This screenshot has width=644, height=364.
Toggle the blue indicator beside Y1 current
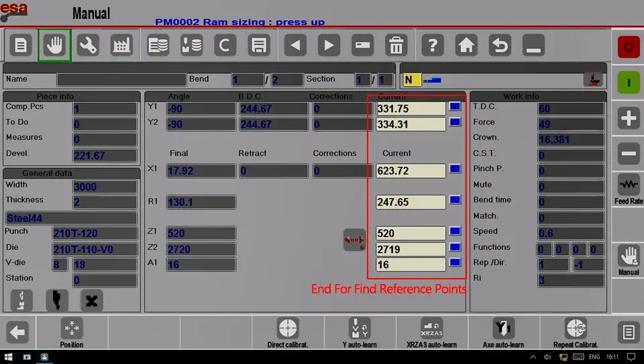tap(455, 107)
